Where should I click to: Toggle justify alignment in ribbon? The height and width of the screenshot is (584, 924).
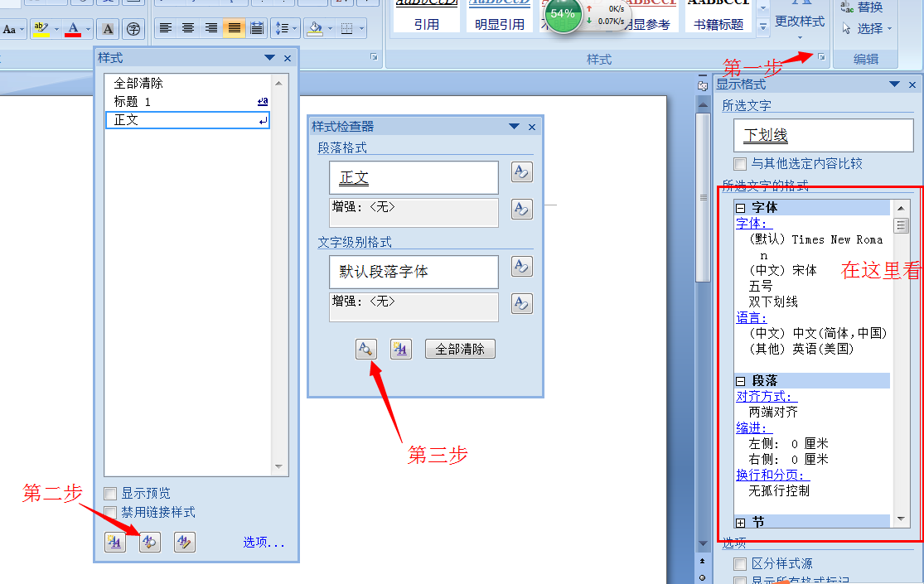234,28
